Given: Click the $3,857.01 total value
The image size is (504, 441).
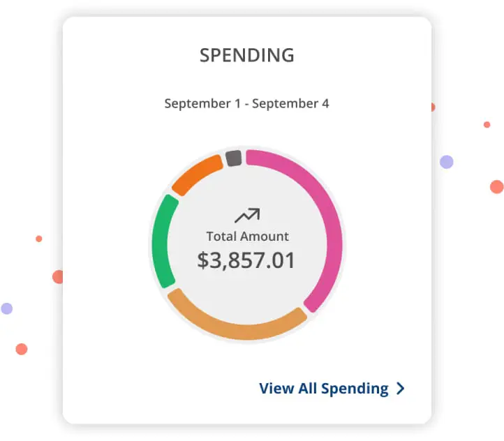Looking at the screenshot, I should pos(246,260).
